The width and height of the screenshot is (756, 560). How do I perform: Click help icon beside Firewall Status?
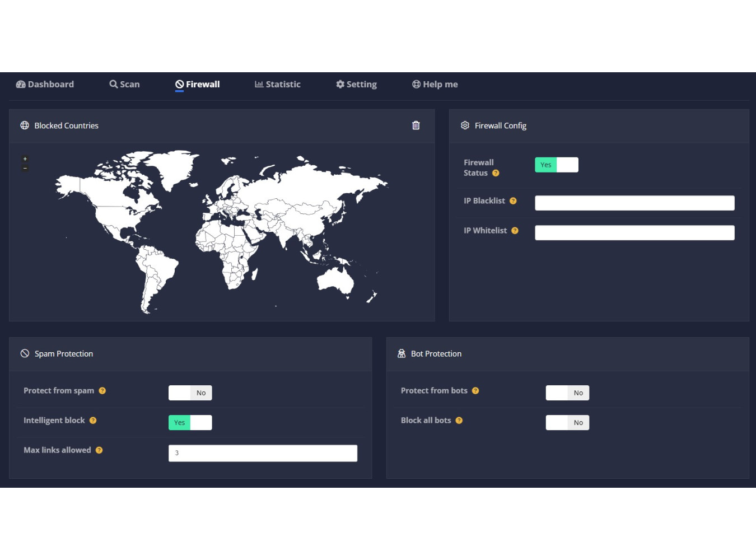click(x=496, y=173)
